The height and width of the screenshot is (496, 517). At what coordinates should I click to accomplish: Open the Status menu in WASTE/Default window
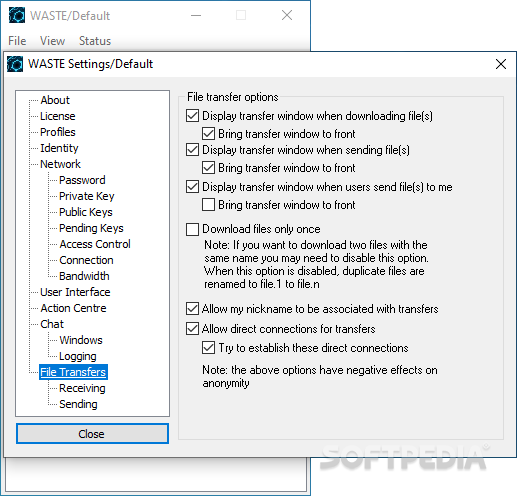95,41
